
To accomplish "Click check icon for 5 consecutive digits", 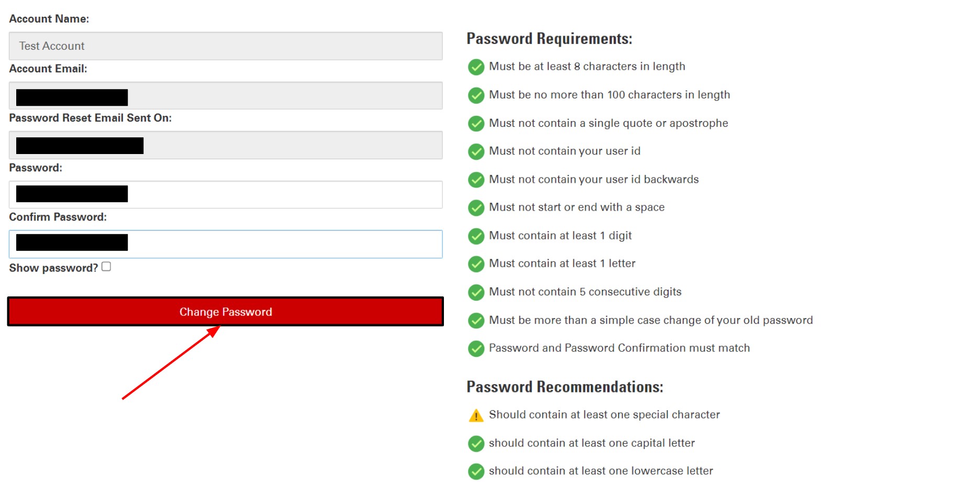I will 476,292.
